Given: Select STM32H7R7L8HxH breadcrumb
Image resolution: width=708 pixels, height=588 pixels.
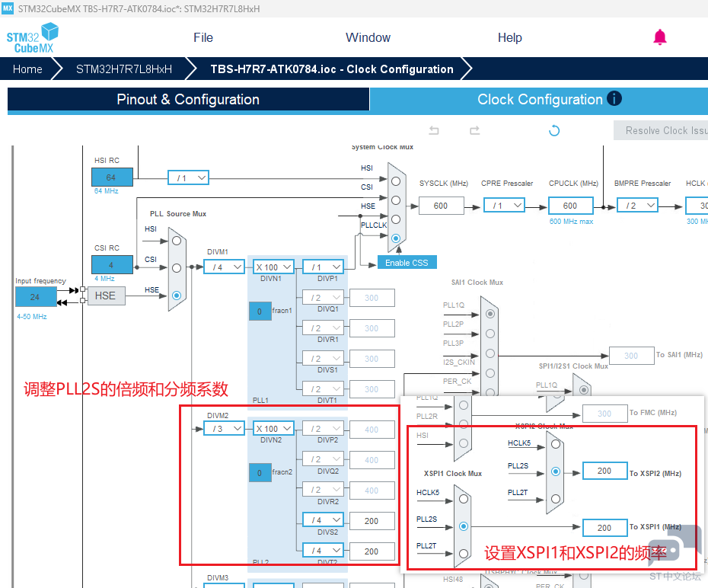Looking at the screenshot, I should [x=124, y=69].
